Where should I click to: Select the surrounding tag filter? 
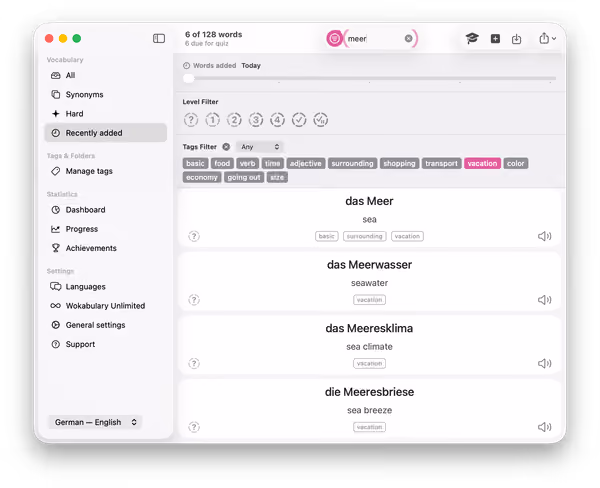click(352, 163)
